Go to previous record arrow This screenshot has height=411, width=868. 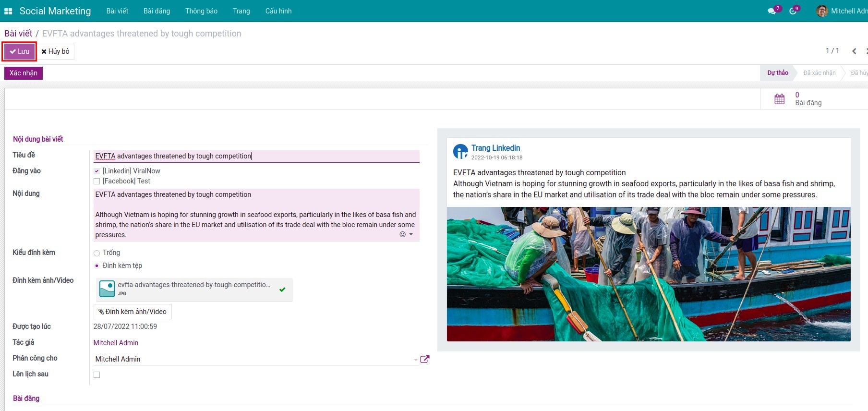click(854, 51)
